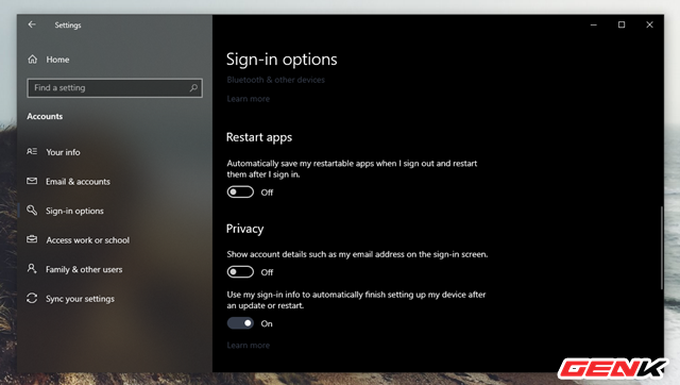680x385 pixels.
Task: Open Sync your settings page
Action: 80,299
